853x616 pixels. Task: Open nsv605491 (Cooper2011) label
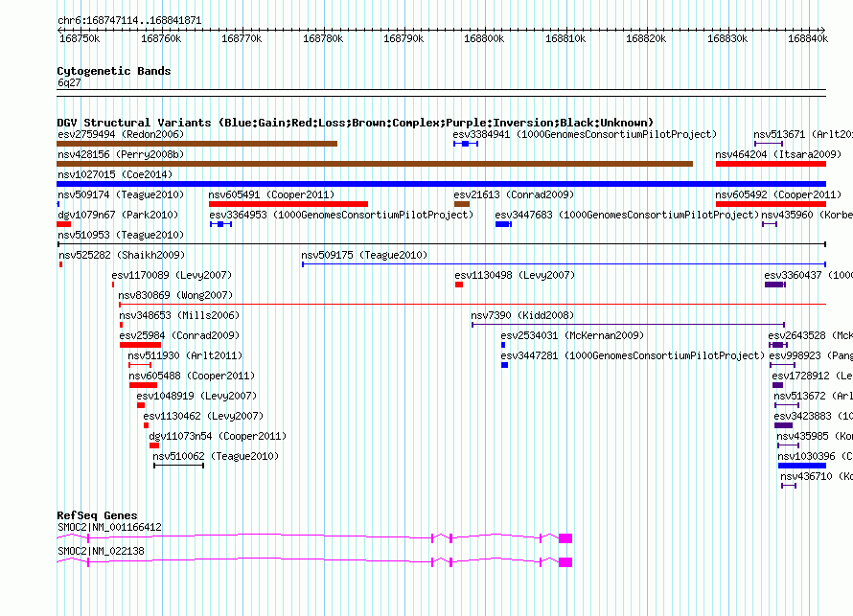tap(271, 194)
